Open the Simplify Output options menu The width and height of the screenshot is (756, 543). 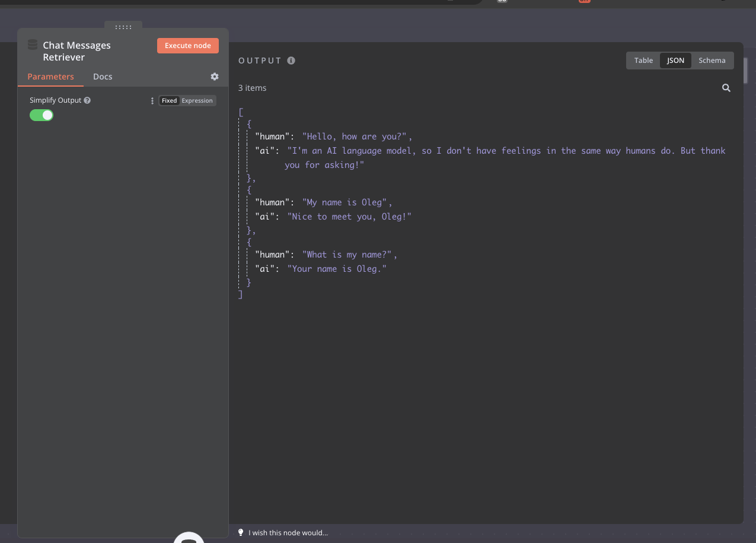152,101
